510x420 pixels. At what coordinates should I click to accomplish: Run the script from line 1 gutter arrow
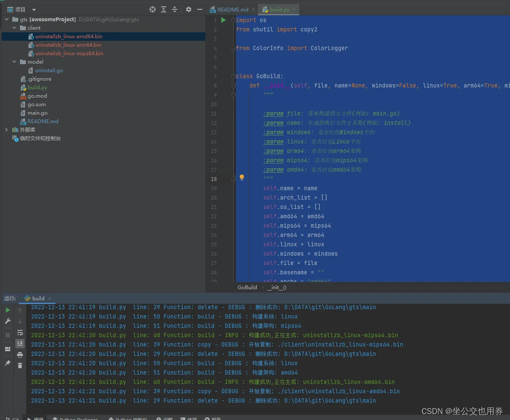pos(224,20)
